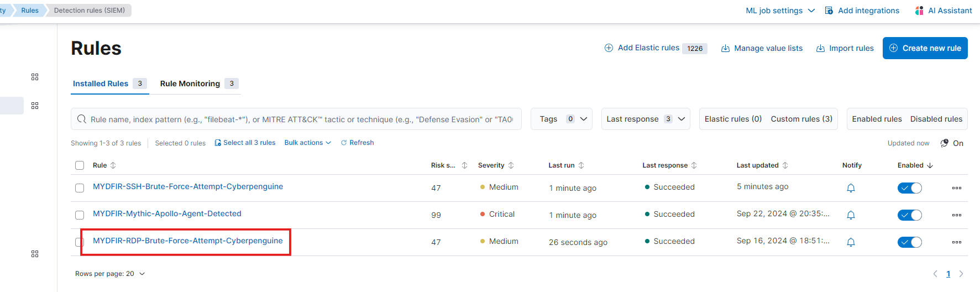Open three-dot actions for SSH Brute Force rule

957,188
